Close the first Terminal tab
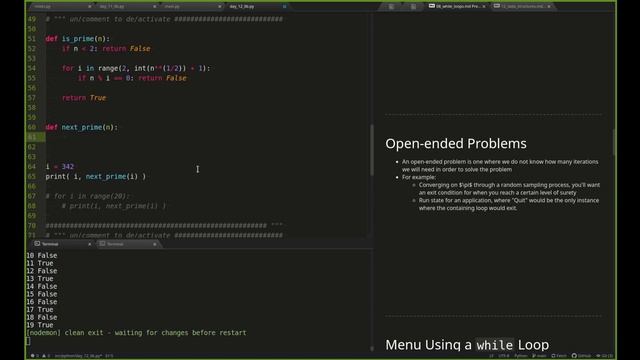The height and width of the screenshot is (360, 640). tap(90, 244)
